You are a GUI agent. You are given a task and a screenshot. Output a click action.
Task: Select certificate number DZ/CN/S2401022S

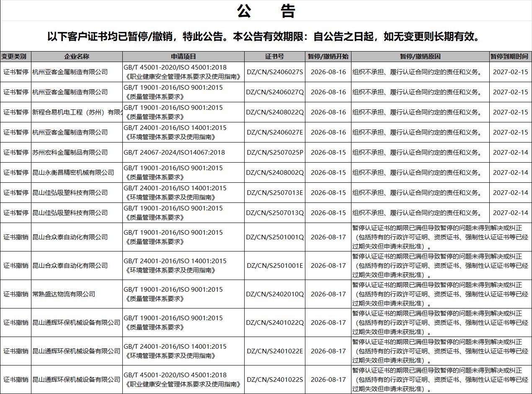click(275, 379)
